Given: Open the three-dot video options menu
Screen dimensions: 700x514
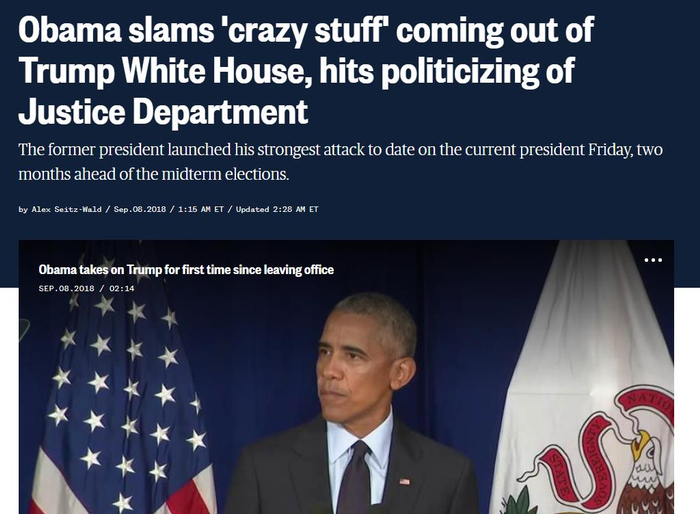Looking at the screenshot, I should 653,260.
